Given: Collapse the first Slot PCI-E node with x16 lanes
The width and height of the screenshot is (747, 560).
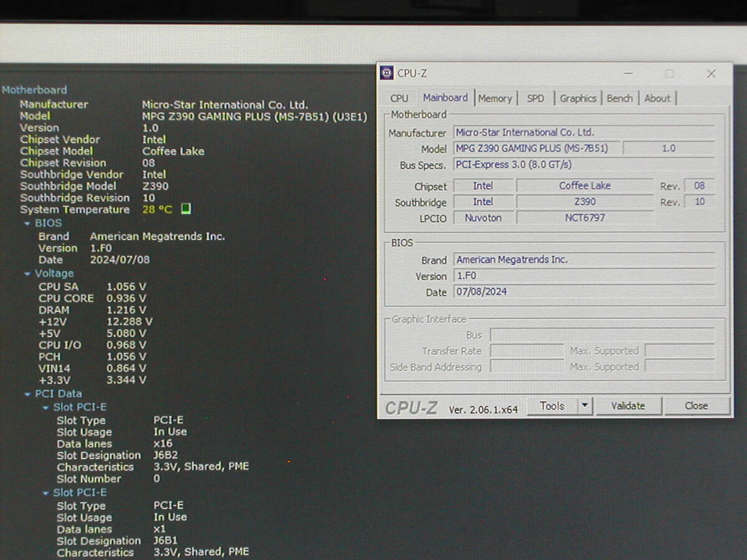Looking at the screenshot, I should [x=45, y=408].
